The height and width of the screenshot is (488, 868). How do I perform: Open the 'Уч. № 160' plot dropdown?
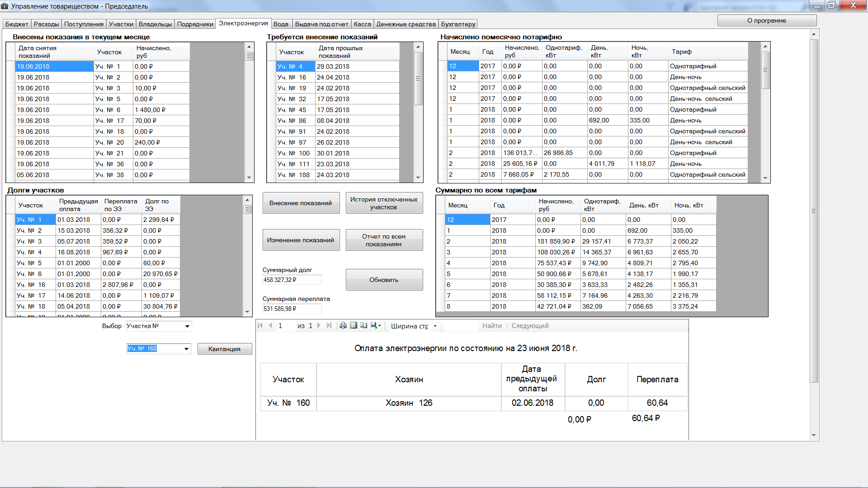click(x=186, y=349)
